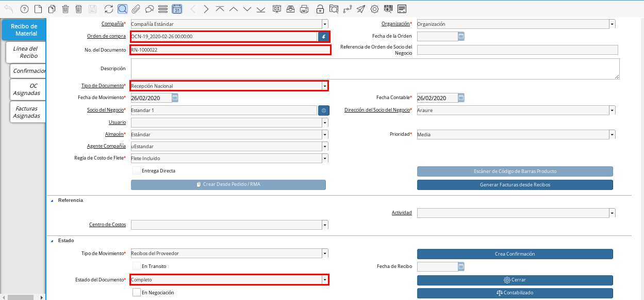Open zoom across folder-magnifier icon
Screen dimensions: 644x300
334,9
